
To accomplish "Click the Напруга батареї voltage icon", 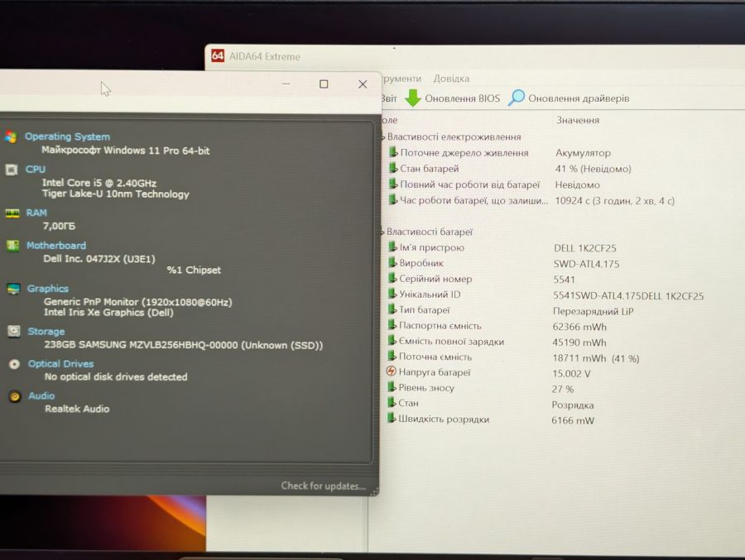I will (391, 371).
